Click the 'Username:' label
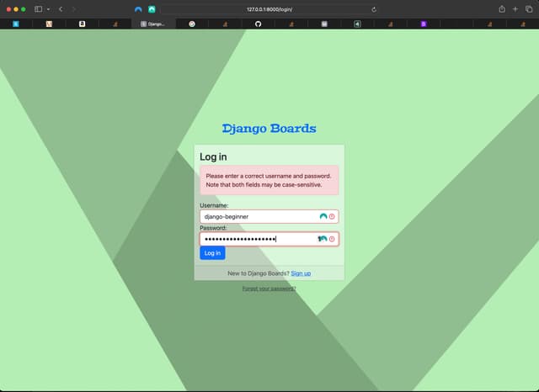The width and height of the screenshot is (539, 392). (x=214, y=205)
